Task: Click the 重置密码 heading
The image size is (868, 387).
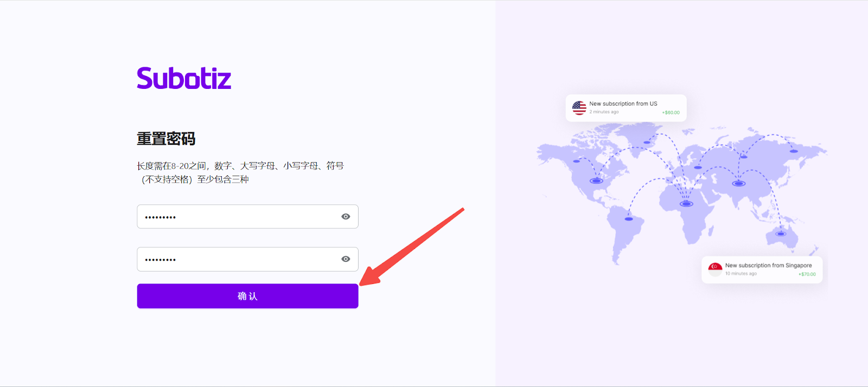Action: (166, 139)
